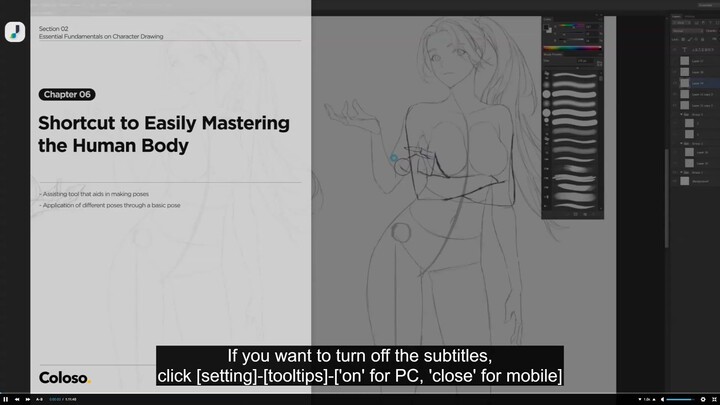Viewport: 720px width, 405px height.
Task: Toggle visibility eye of the Background layer
Action: (x=675, y=181)
